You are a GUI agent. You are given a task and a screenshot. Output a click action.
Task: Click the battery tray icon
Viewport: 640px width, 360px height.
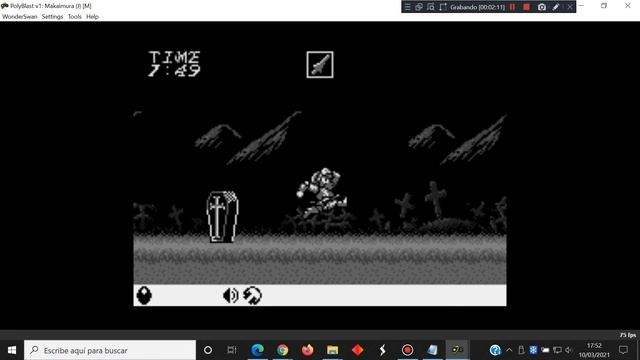tap(545, 350)
